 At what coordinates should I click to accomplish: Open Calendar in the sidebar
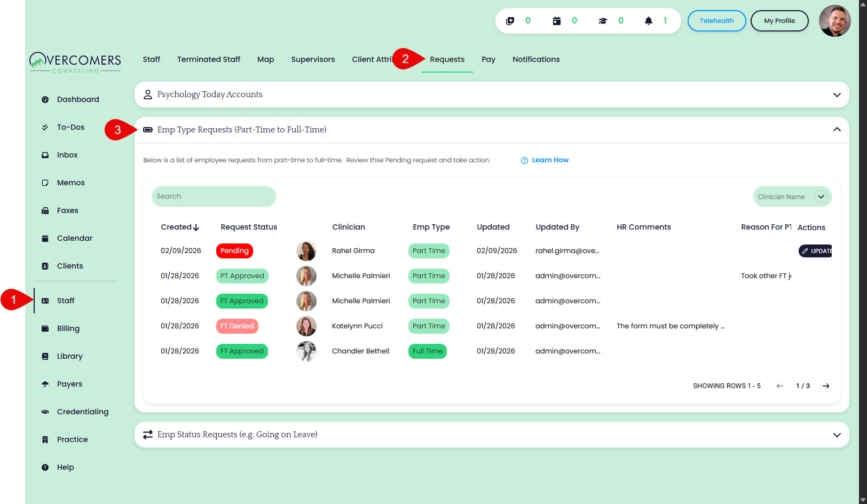tap(74, 238)
